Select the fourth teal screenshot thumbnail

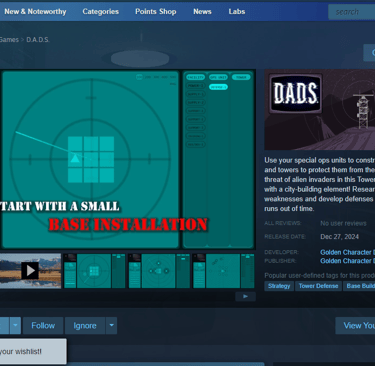pos(224,271)
